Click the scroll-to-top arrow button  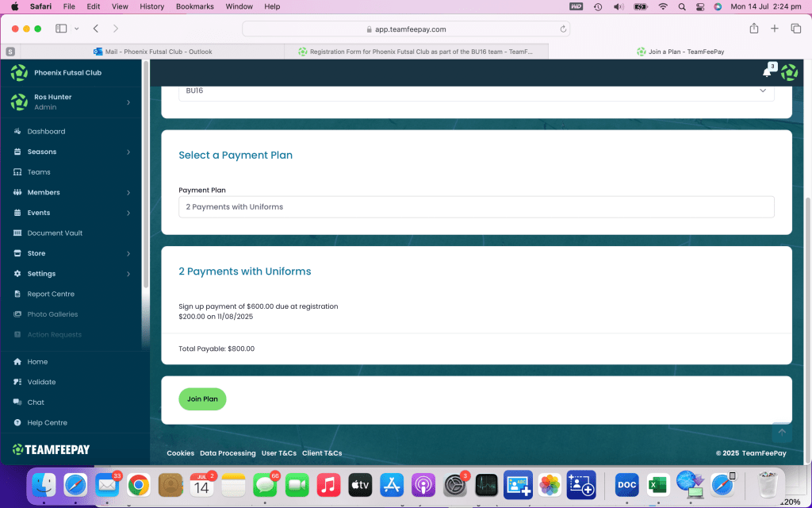[x=781, y=432]
